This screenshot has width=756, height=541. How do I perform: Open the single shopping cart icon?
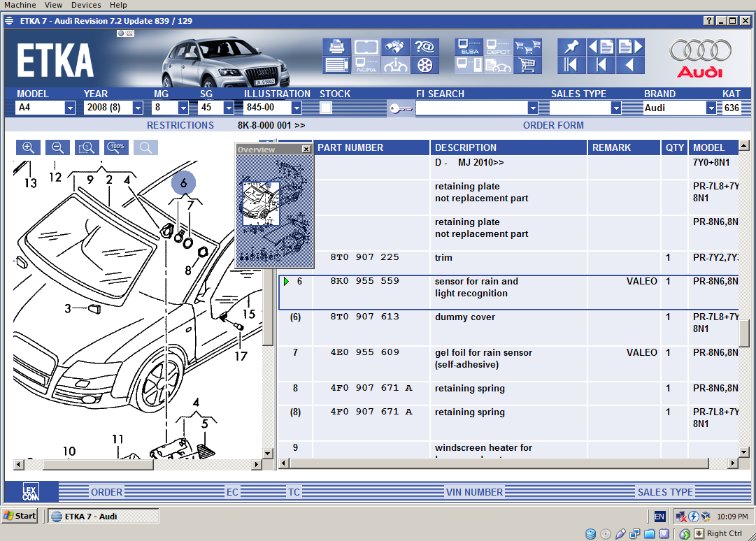(527, 65)
